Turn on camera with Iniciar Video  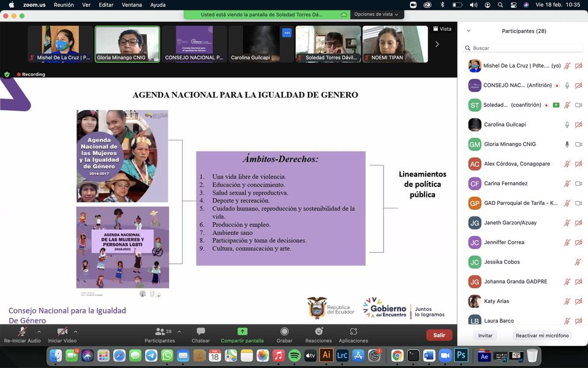62,332
